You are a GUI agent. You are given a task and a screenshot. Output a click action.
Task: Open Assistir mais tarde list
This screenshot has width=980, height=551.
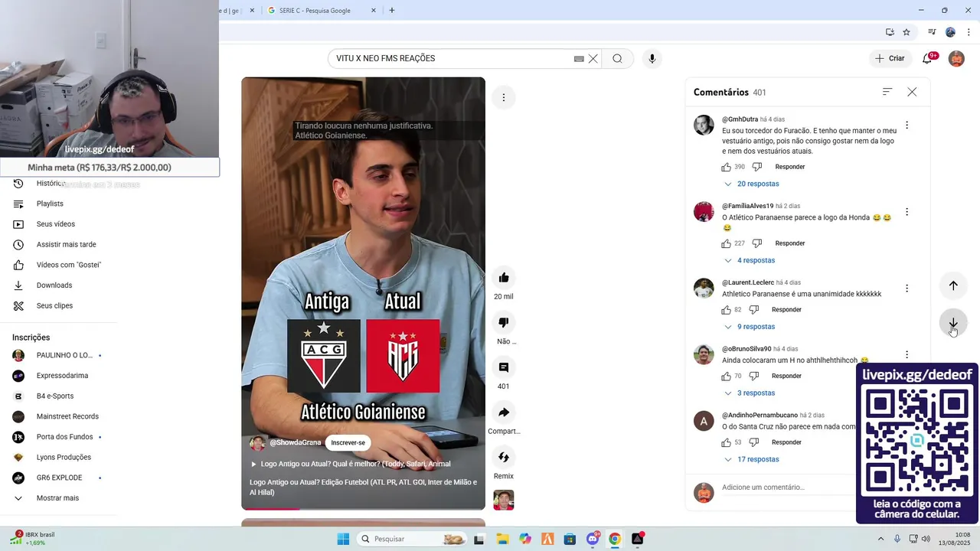point(66,245)
